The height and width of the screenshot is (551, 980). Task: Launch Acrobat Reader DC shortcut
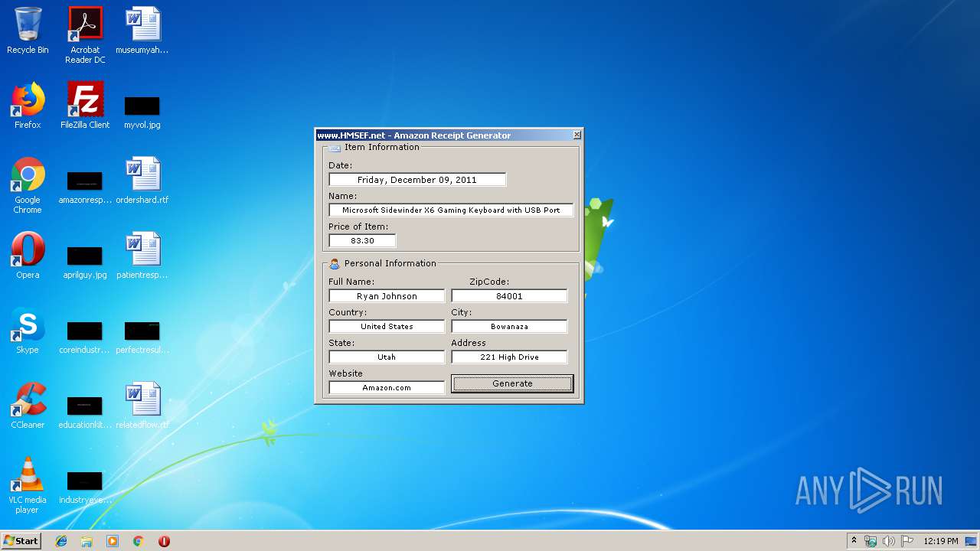pos(85,35)
